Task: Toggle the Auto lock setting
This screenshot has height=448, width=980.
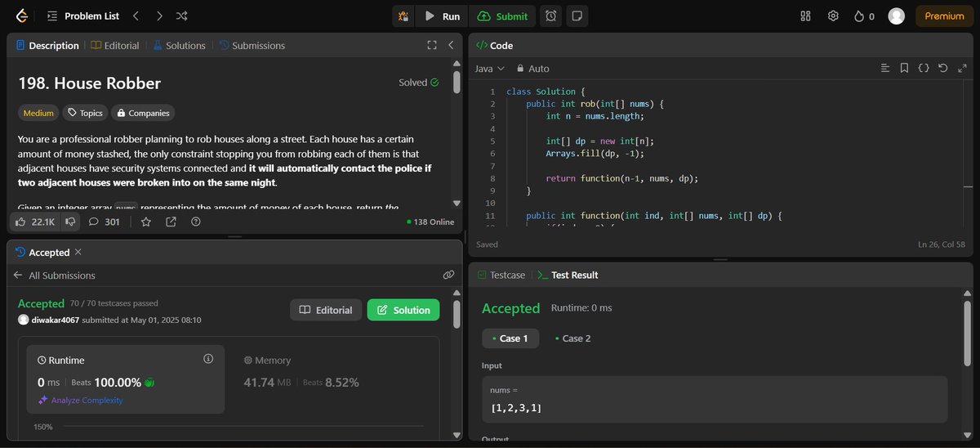Action: (x=532, y=69)
